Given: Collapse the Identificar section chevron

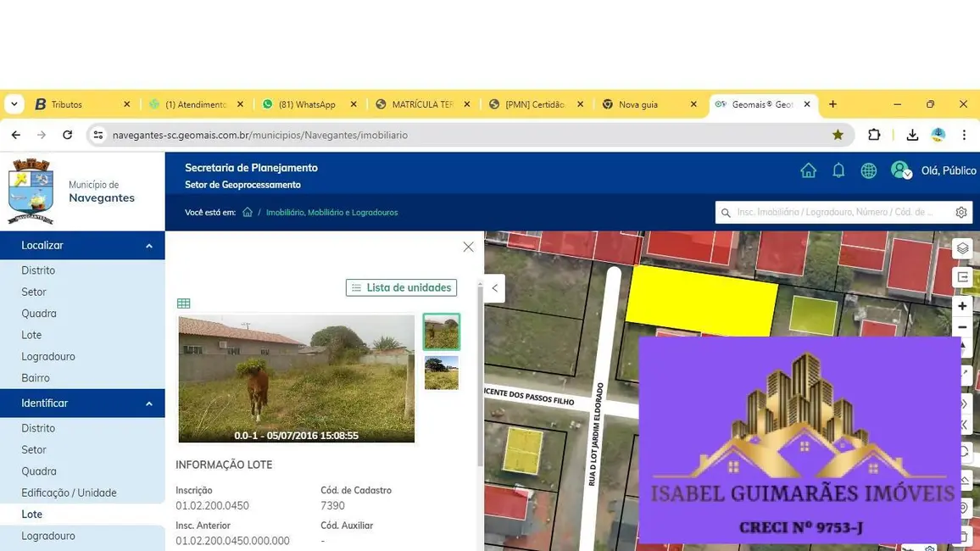Looking at the screenshot, I should tap(148, 403).
